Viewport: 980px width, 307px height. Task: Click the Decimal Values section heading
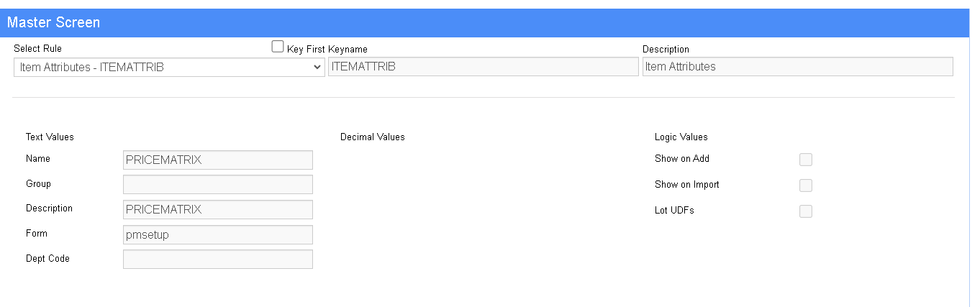pos(373,137)
